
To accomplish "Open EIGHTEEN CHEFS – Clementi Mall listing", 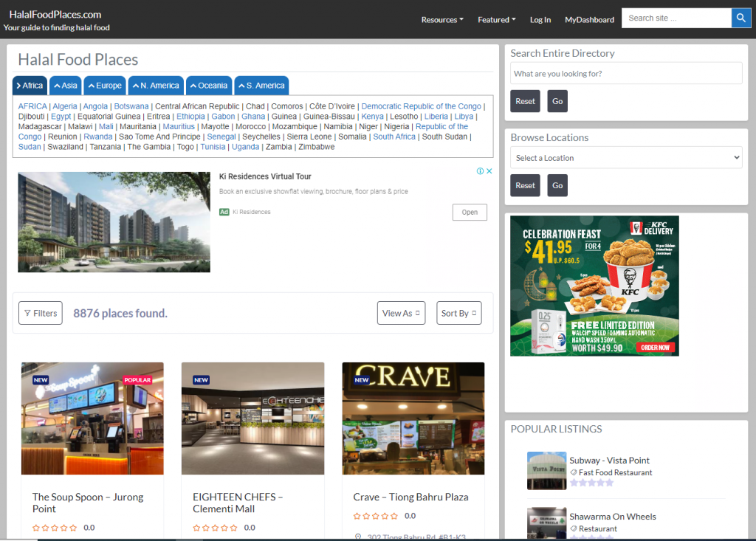I will pos(238,503).
